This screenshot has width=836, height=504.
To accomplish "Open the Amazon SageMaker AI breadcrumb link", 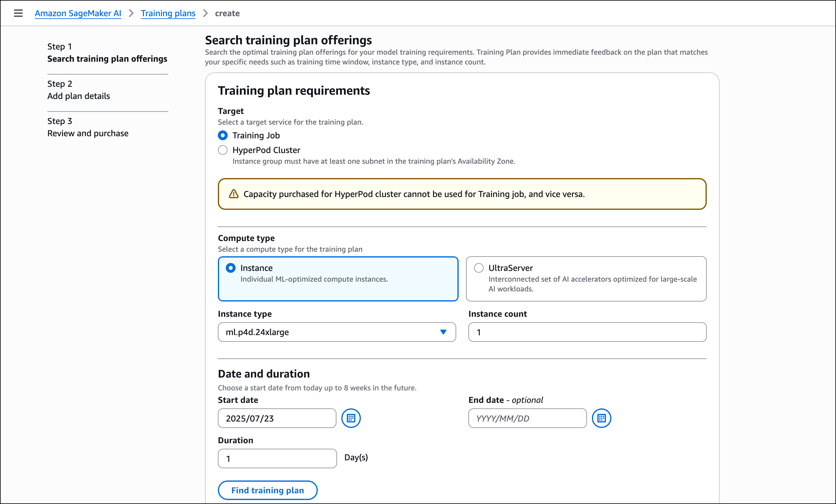I will 78,13.
